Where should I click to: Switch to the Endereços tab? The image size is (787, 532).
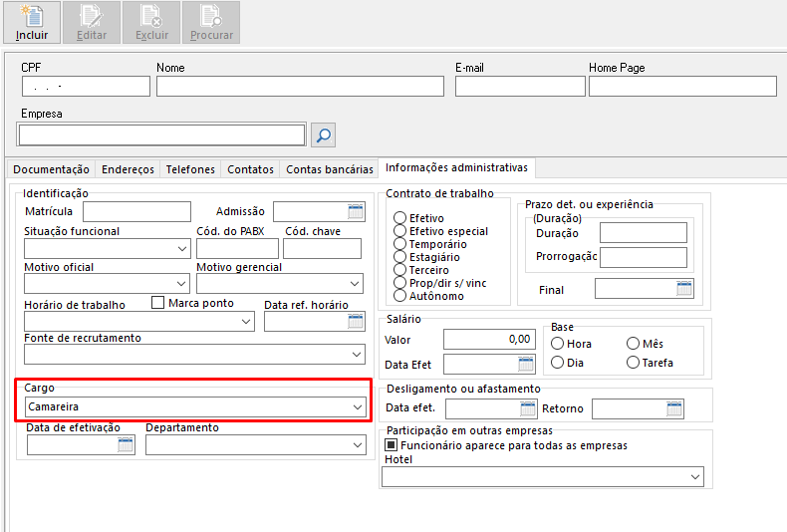(x=128, y=169)
